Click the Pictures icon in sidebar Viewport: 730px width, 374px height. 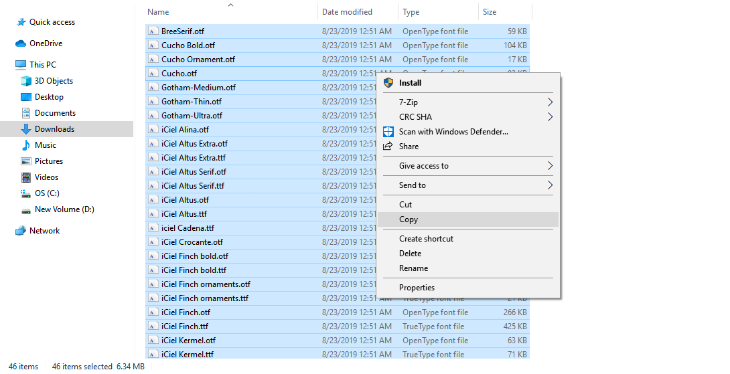click(26, 161)
